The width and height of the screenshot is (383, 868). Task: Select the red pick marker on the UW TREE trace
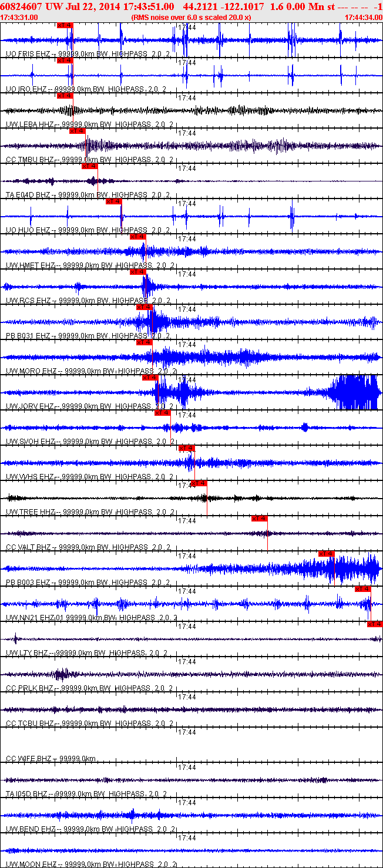click(x=199, y=483)
